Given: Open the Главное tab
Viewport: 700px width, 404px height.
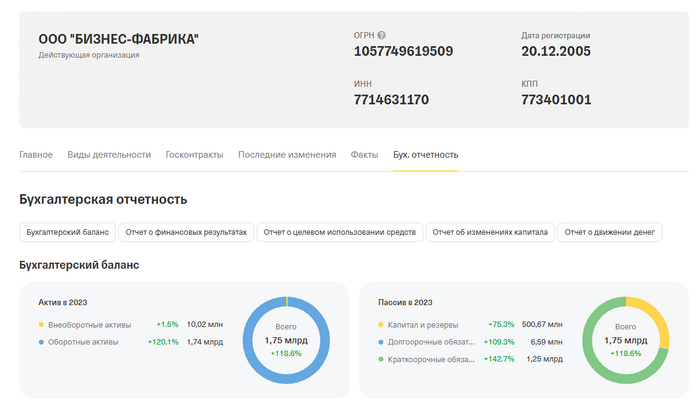Looking at the screenshot, I should tap(36, 155).
